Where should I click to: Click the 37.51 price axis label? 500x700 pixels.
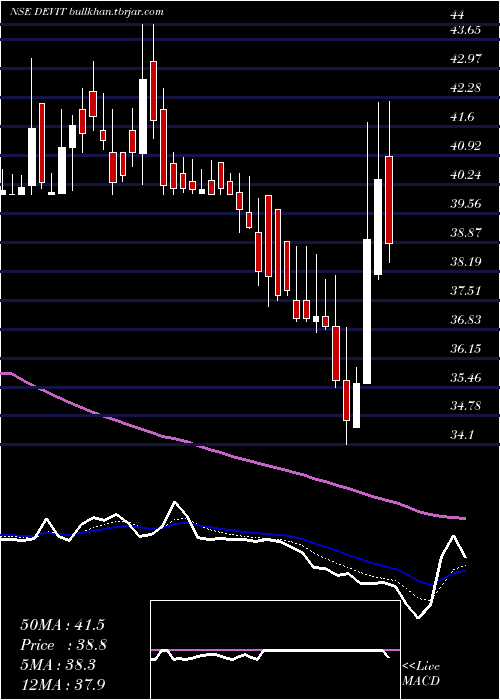click(x=466, y=291)
